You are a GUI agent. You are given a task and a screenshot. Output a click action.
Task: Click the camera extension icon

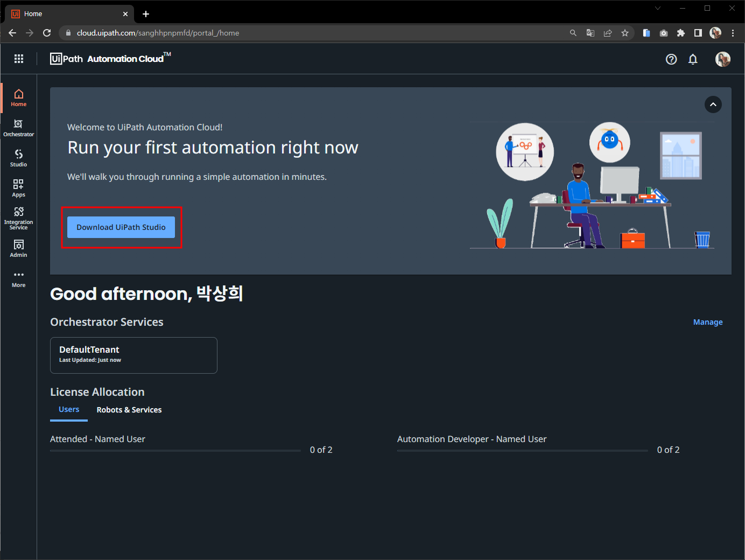tap(664, 33)
